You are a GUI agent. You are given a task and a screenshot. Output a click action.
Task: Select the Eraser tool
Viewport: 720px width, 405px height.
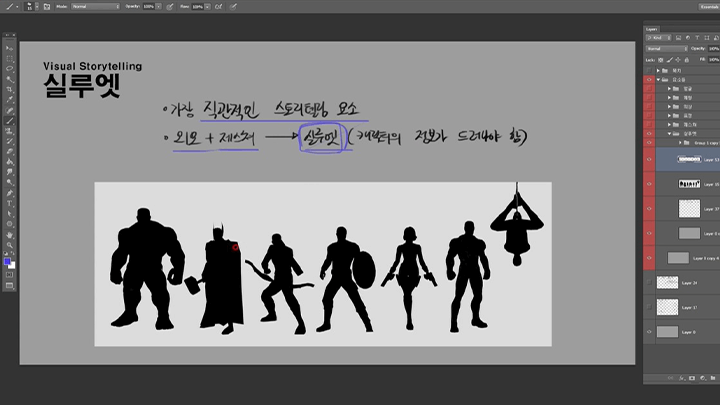9,152
